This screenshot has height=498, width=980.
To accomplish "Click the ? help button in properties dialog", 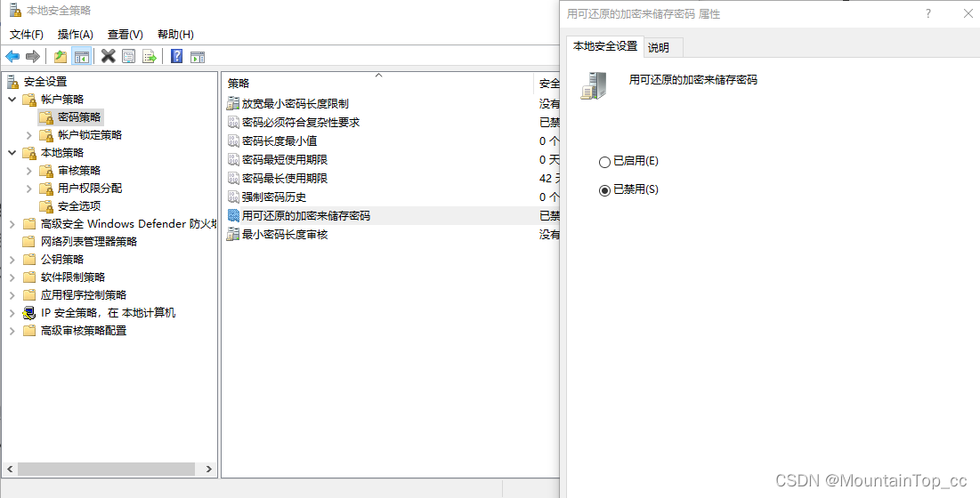I will click(928, 13).
